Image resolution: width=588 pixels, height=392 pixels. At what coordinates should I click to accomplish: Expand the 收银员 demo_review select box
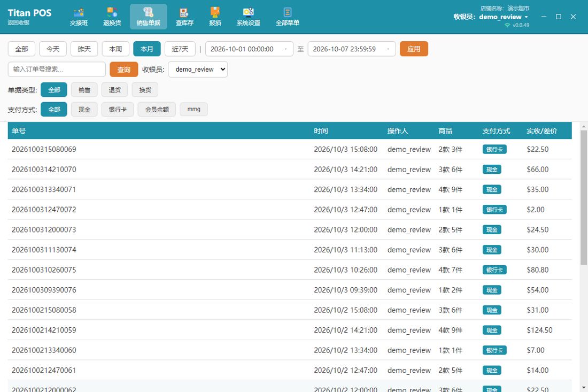(x=198, y=70)
